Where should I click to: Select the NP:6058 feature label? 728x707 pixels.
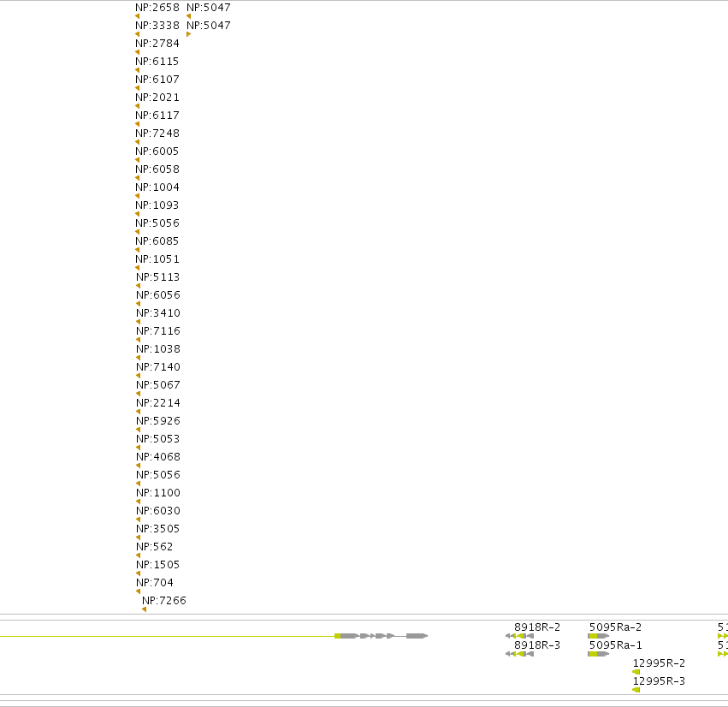pos(157,169)
